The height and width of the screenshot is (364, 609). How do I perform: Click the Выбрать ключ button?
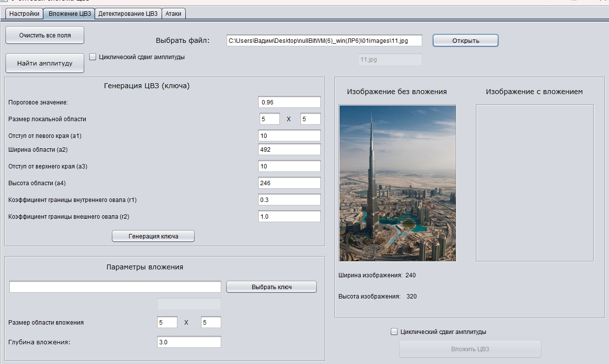point(271,287)
